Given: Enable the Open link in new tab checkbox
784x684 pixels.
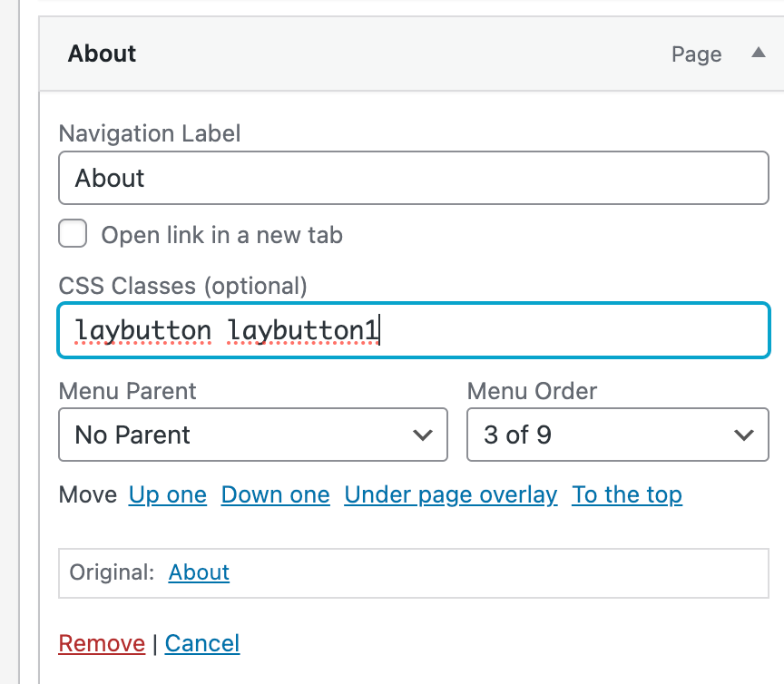Looking at the screenshot, I should click(73, 234).
